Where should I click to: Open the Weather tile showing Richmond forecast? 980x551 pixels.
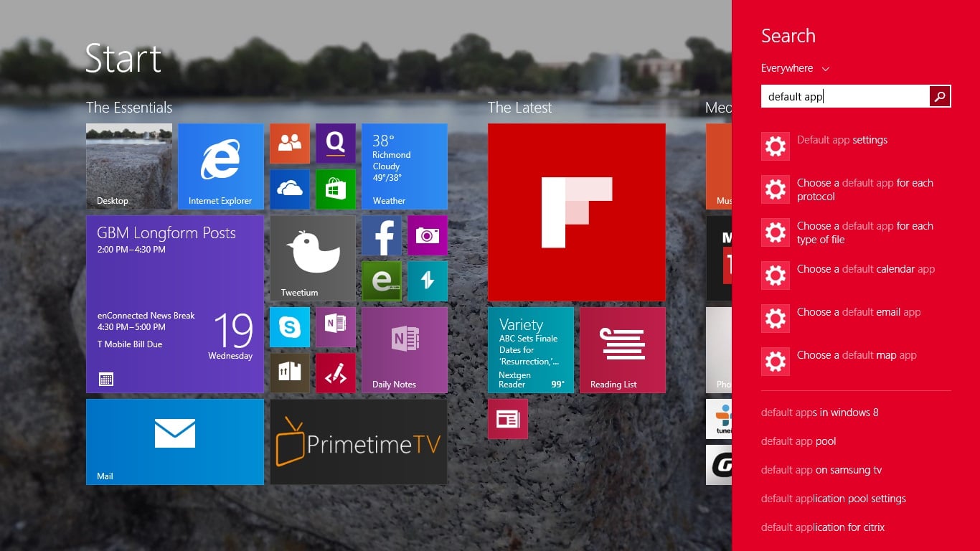coord(404,166)
